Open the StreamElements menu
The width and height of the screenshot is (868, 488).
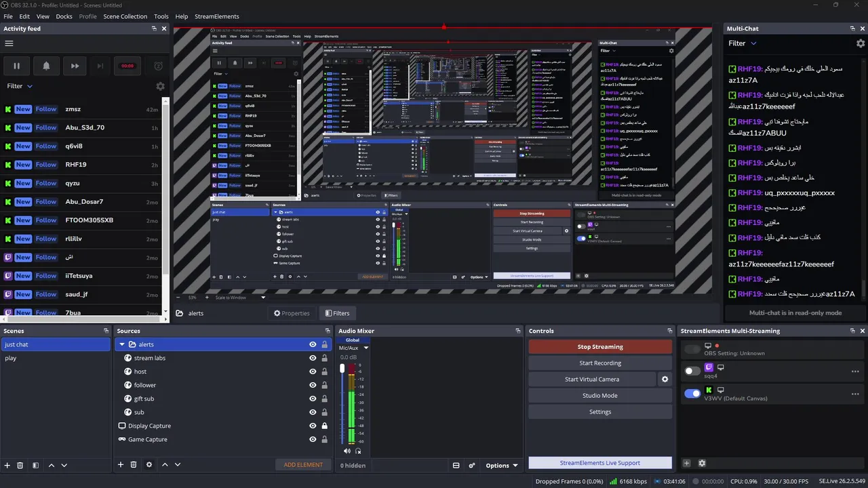[217, 16]
